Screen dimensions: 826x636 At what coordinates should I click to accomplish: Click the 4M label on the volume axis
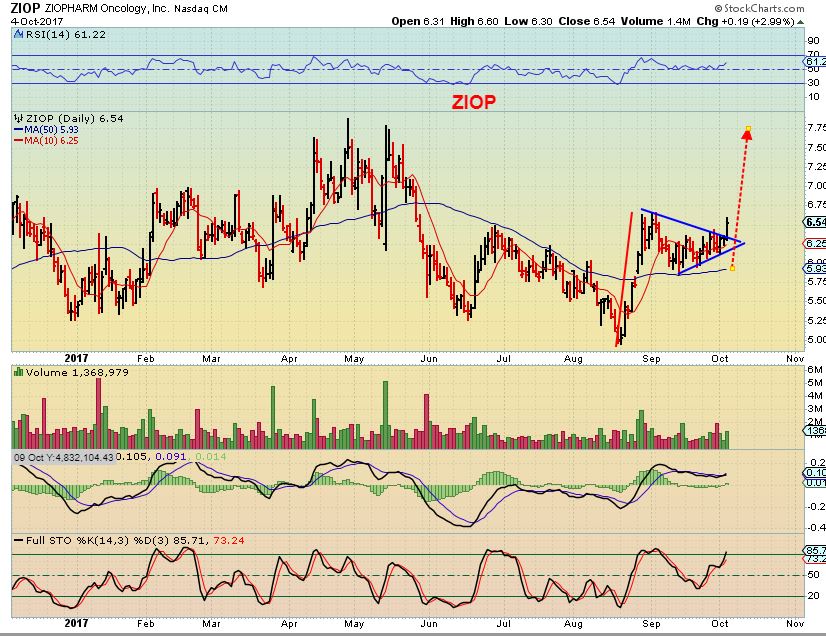tap(815, 396)
